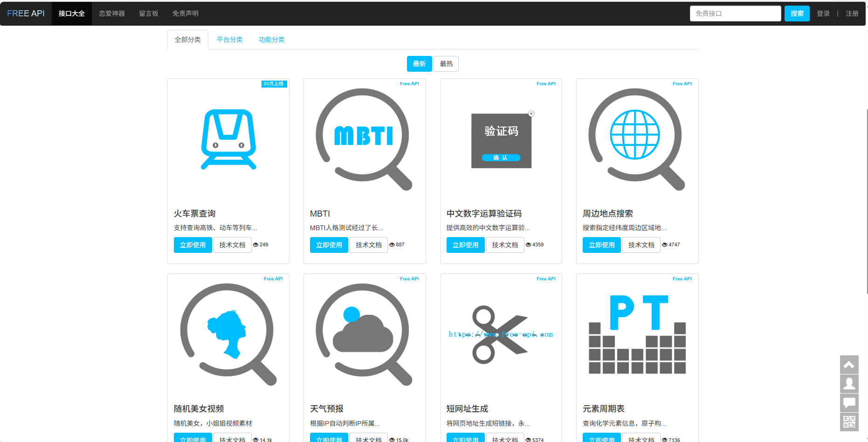Open the 恋爱神器 menu item
This screenshot has width=868, height=442.
(112, 13)
